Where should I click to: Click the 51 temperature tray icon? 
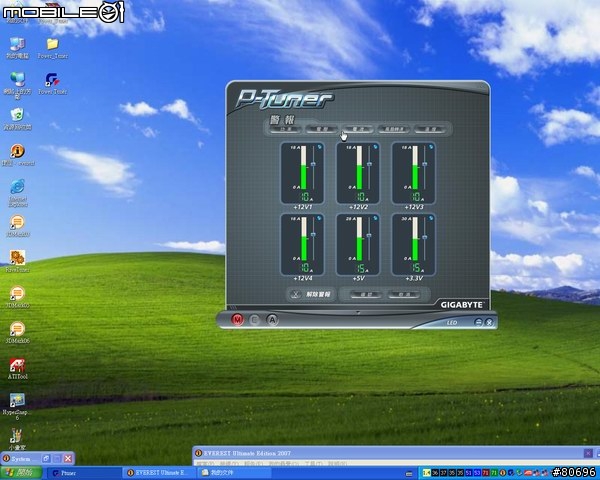pos(469,473)
